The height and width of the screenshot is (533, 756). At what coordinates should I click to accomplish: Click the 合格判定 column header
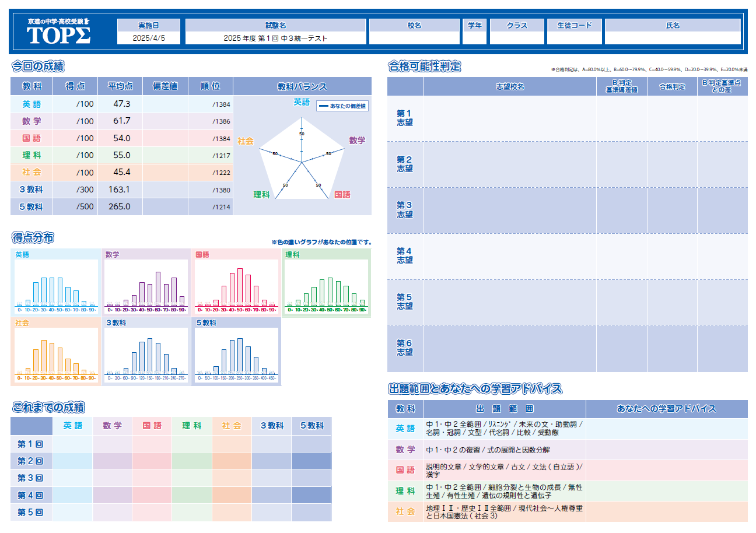pos(671,86)
